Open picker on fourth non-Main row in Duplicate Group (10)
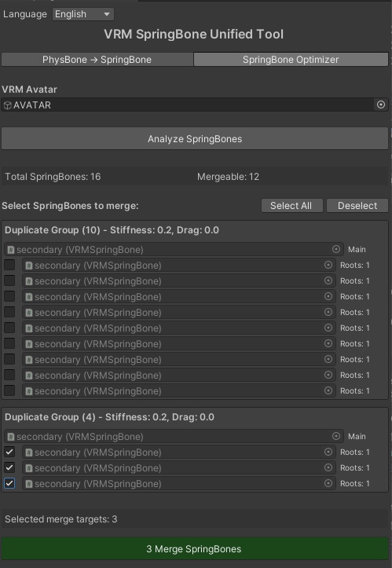The image size is (392, 568). (328, 312)
